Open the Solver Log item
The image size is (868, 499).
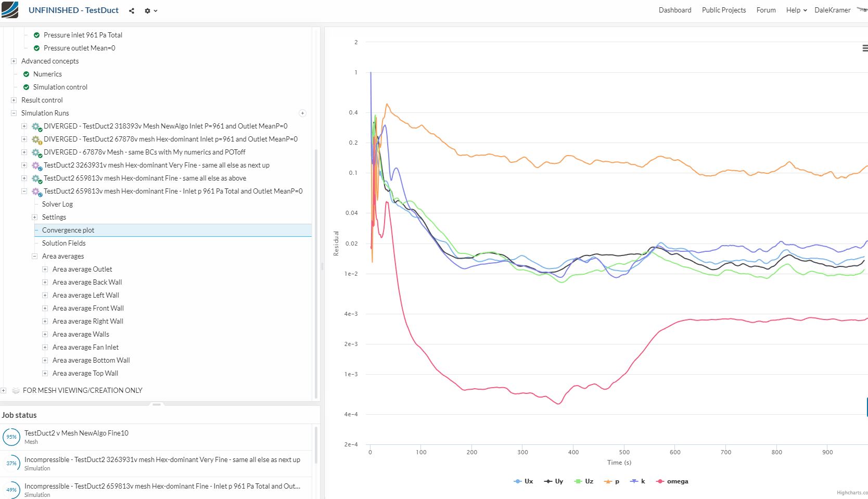coord(57,204)
